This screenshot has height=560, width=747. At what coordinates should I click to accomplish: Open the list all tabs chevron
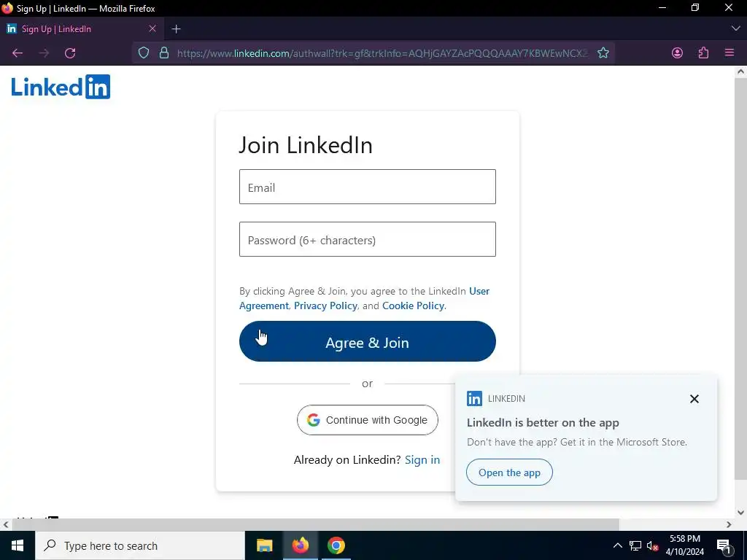(735, 28)
